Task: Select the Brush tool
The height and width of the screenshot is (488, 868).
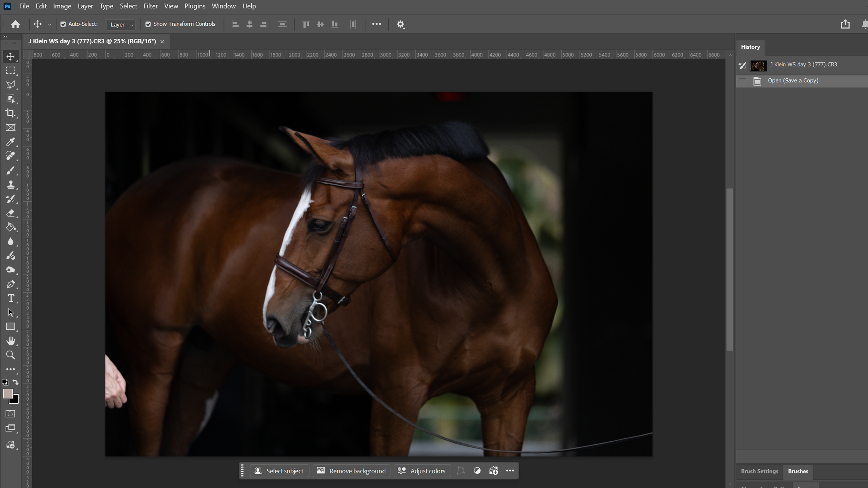Action: [x=11, y=170]
